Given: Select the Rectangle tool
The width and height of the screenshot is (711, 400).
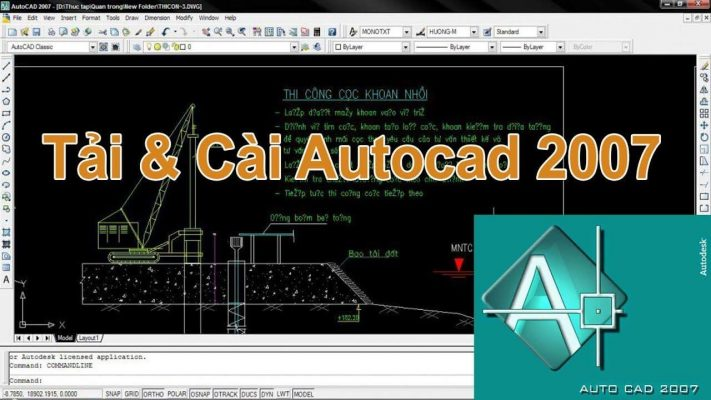Looking at the screenshot, I should coord(6,113).
